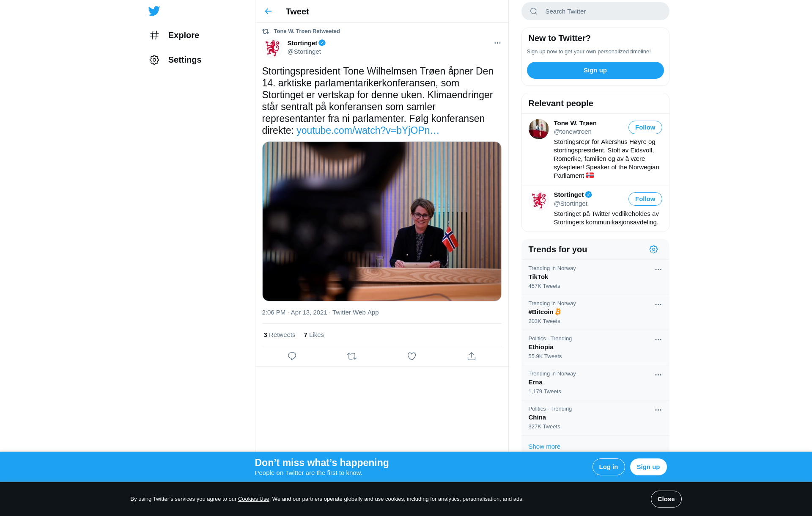Open more options for TikTok trend
Image resolution: width=812 pixels, height=516 pixels.
[658, 270]
